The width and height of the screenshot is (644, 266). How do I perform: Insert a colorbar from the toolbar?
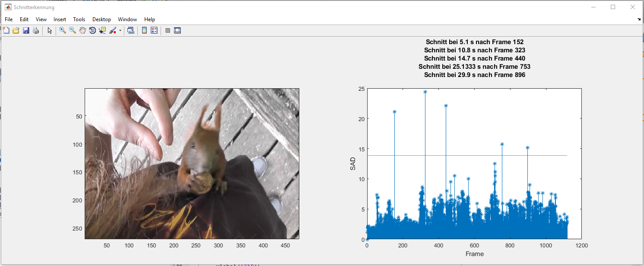coord(144,30)
